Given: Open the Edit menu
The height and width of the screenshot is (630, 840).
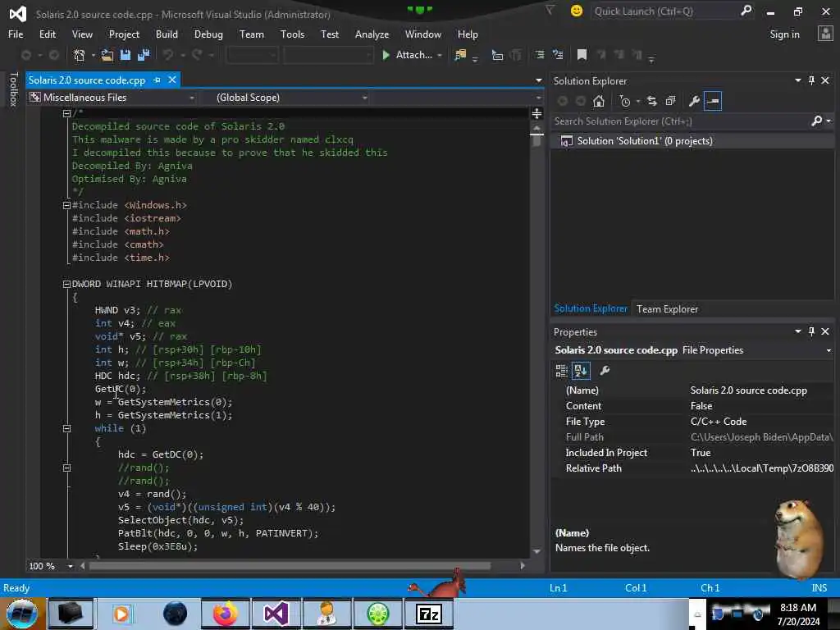Looking at the screenshot, I should pos(47,34).
